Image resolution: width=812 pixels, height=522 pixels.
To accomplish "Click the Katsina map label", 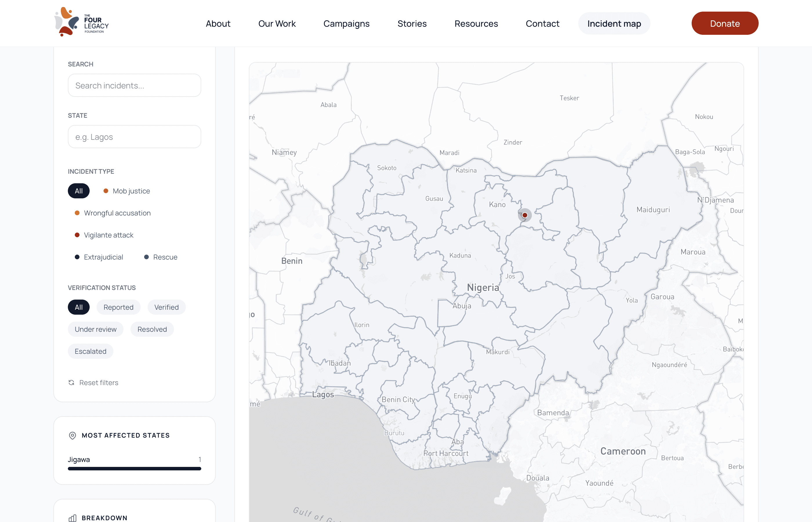I will 466,171.
